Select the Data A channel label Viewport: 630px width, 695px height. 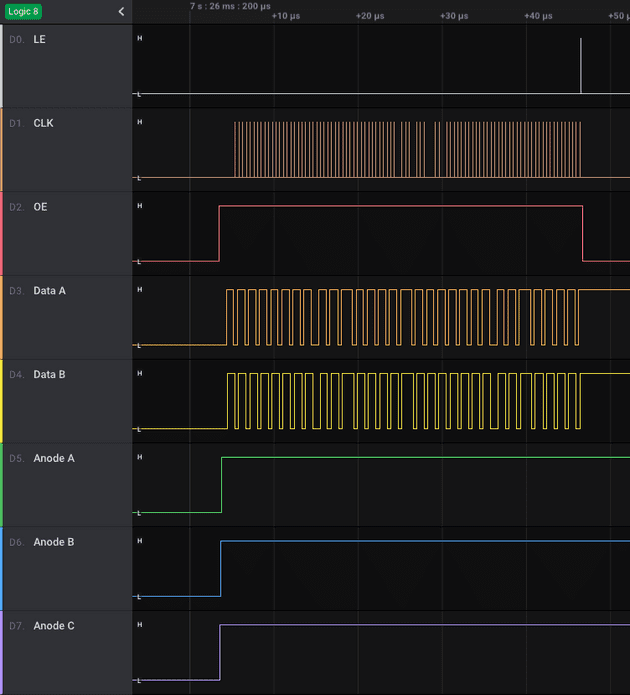[50, 291]
